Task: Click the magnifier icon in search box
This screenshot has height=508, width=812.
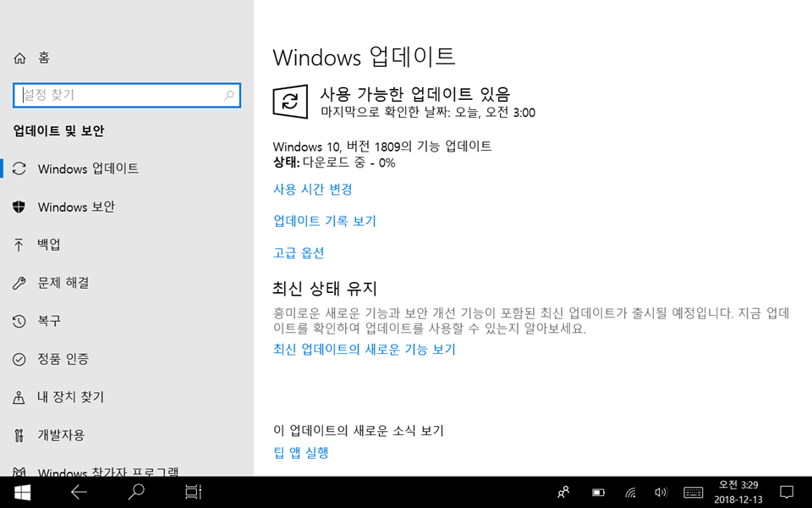Action: pyautogui.click(x=229, y=96)
